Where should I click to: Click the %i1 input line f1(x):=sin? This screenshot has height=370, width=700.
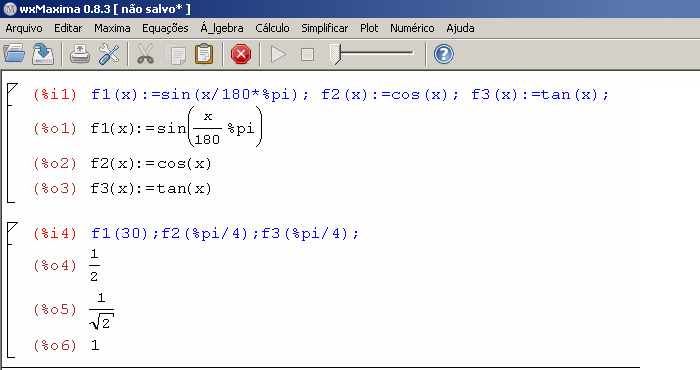[200, 95]
